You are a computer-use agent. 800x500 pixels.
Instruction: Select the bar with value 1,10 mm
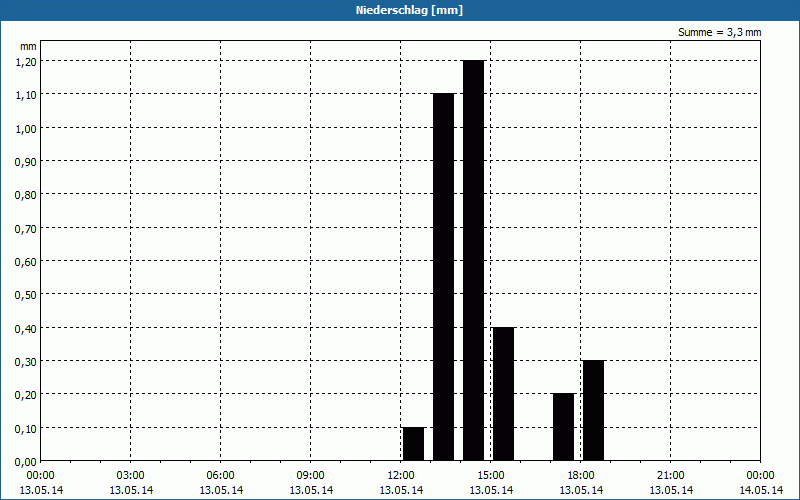pos(443,276)
